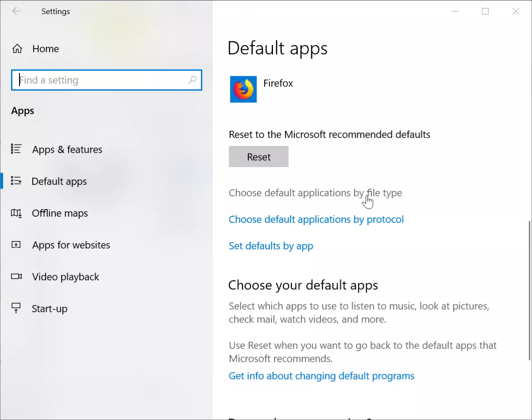Click the Video playback camera icon
The image size is (532, 420).
pos(16,277)
